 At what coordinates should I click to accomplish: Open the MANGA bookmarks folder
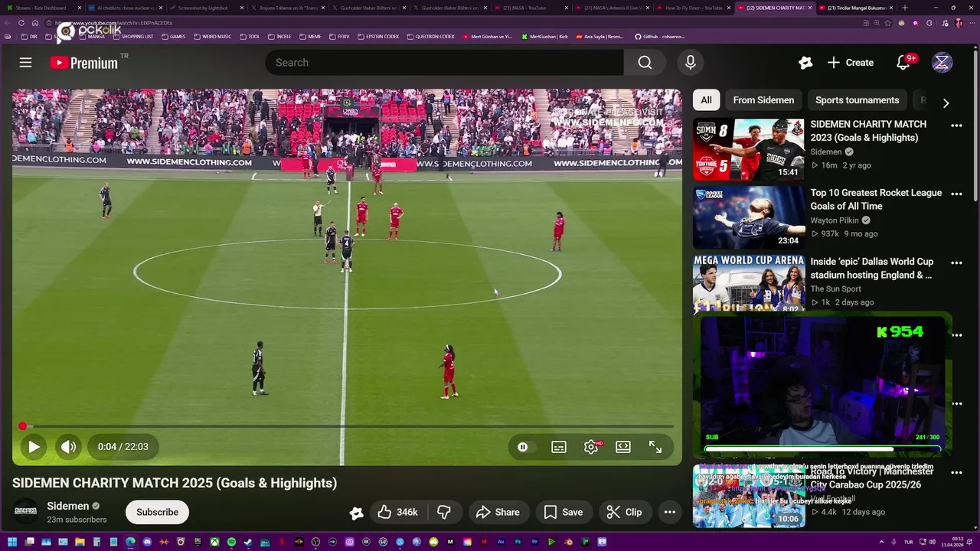coord(91,36)
